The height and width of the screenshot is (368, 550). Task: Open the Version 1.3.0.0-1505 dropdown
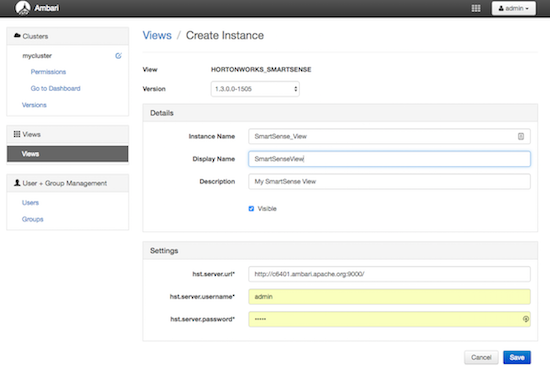click(x=255, y=89)
